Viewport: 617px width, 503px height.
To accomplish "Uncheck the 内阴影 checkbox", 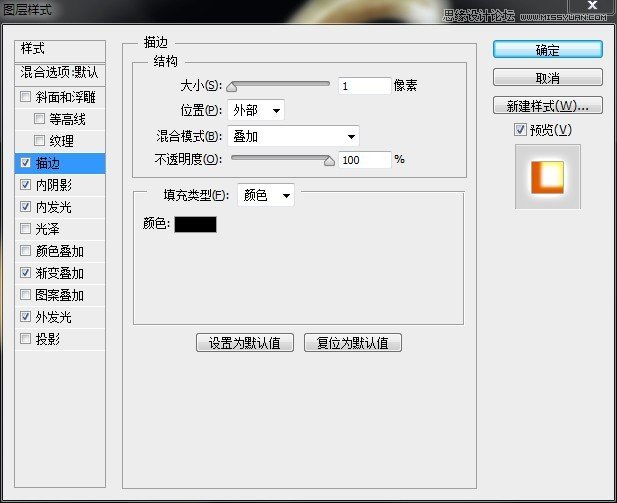I will (25, 184).
